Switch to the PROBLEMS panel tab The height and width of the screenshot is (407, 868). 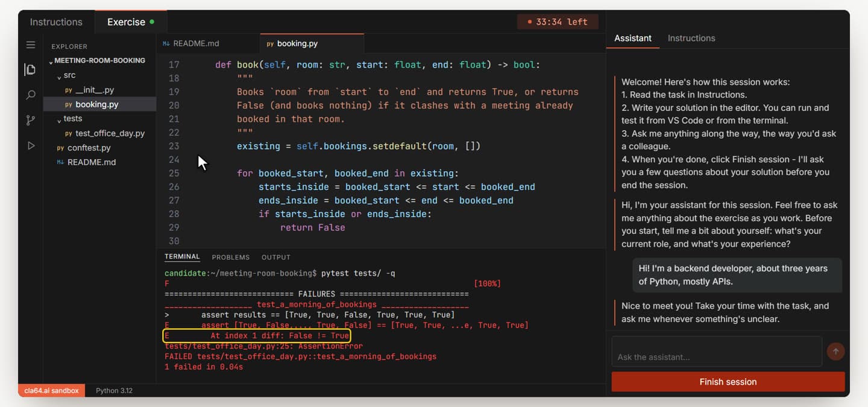[230, 257]
